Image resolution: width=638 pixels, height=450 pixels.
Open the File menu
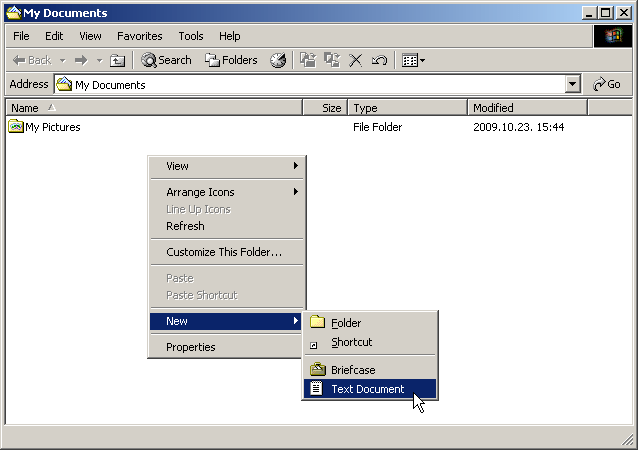tap(21, 36)
